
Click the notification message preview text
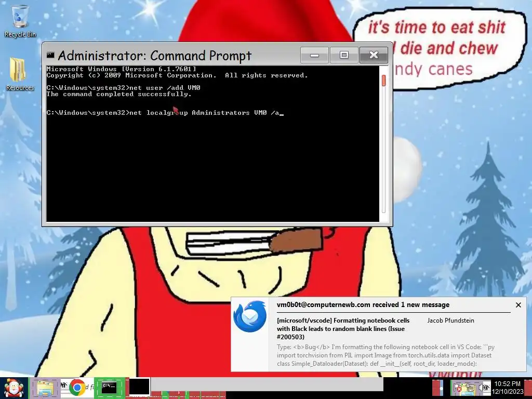tap(385, 355)
